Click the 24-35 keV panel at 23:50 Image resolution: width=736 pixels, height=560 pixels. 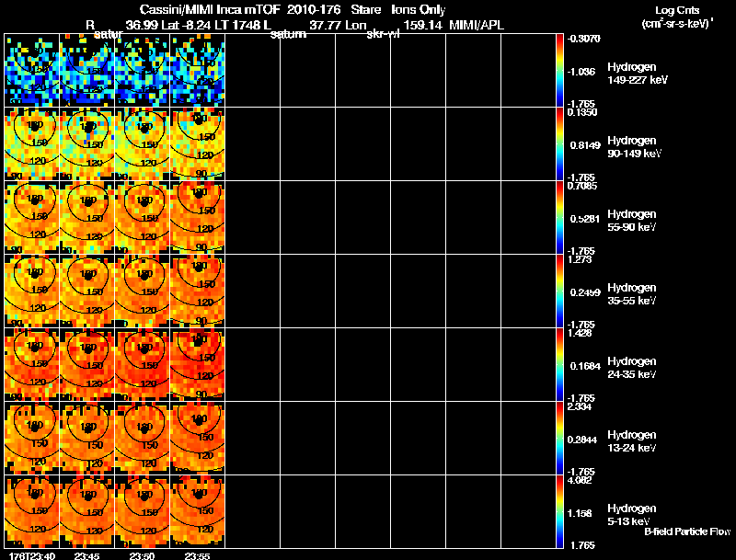click(x=143, y=365)
